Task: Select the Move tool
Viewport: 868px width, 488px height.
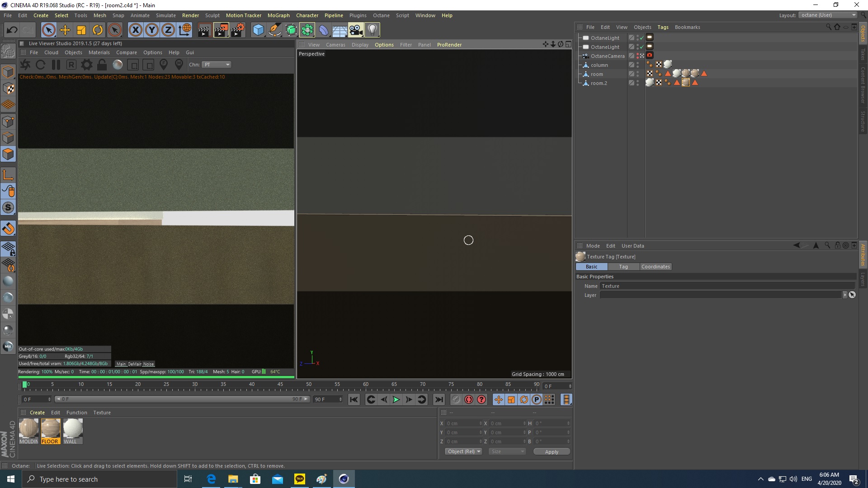Action: (65, 30)
